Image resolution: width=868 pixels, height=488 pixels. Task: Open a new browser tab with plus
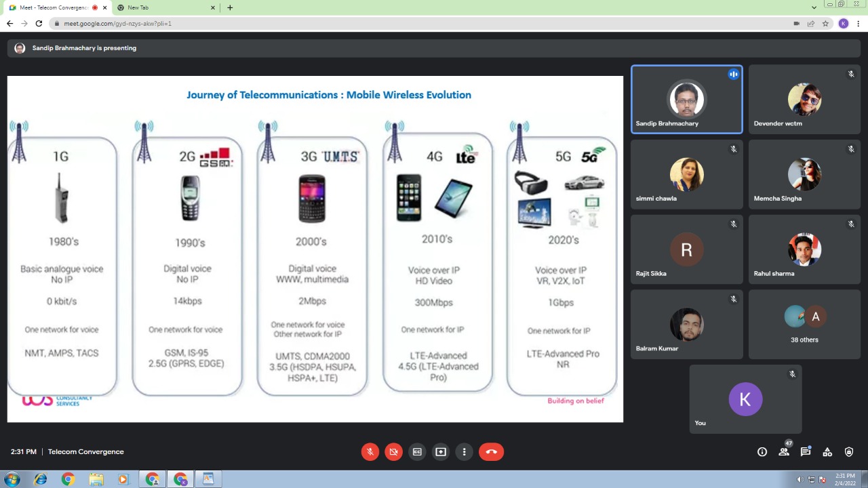(230, 7)
